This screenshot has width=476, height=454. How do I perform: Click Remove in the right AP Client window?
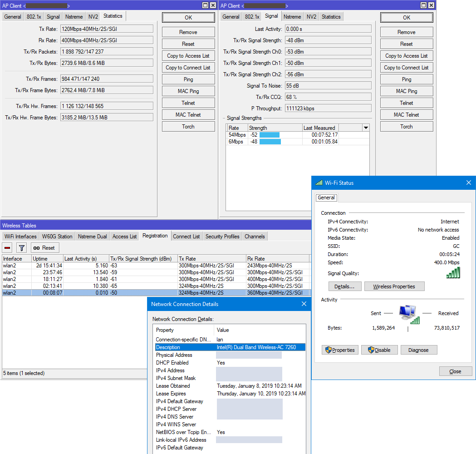[x=407, y=32]
